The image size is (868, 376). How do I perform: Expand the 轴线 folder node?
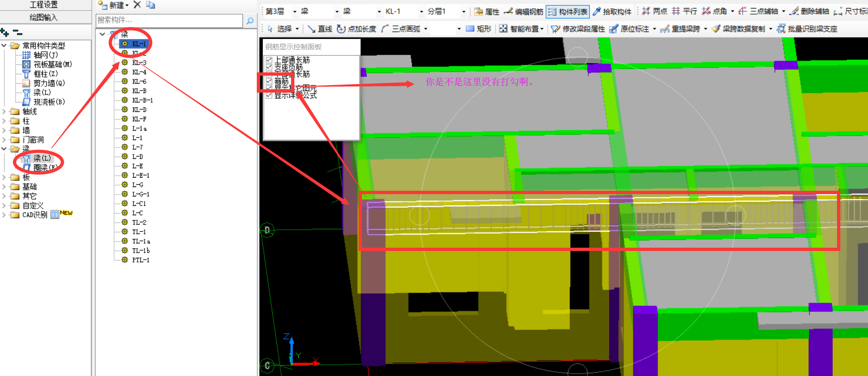[4, 111]
